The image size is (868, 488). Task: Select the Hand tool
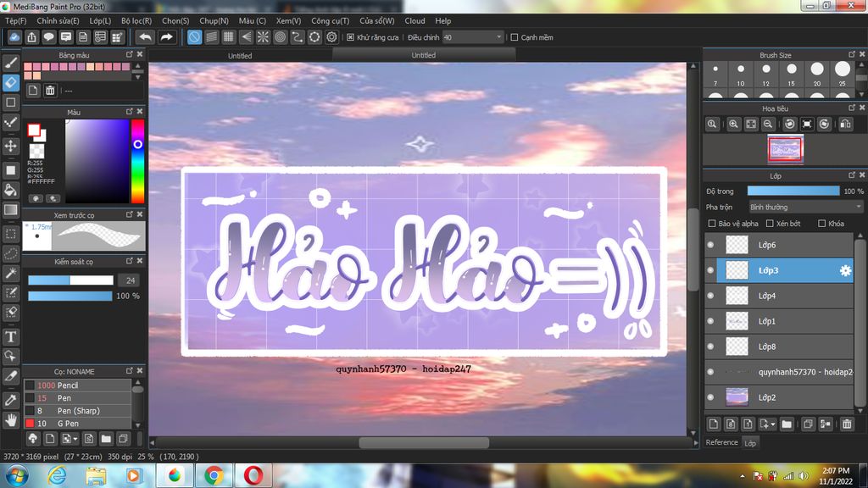click(x=10, y=420)
